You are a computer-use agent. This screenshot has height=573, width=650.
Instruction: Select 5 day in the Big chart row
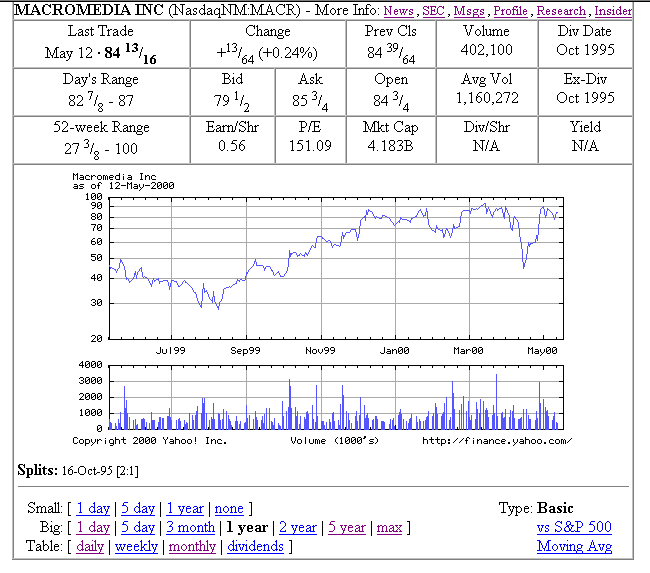(x=138, y=528)
